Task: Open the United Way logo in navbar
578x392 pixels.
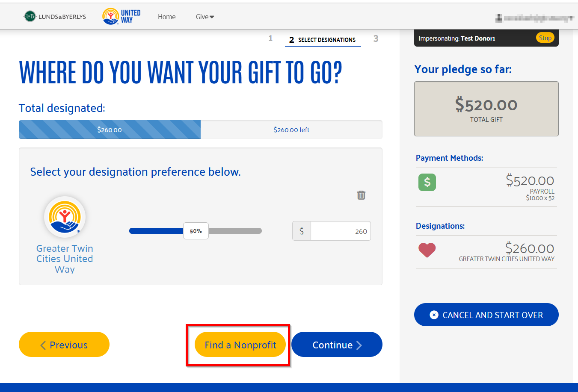Action: [122, 16]
